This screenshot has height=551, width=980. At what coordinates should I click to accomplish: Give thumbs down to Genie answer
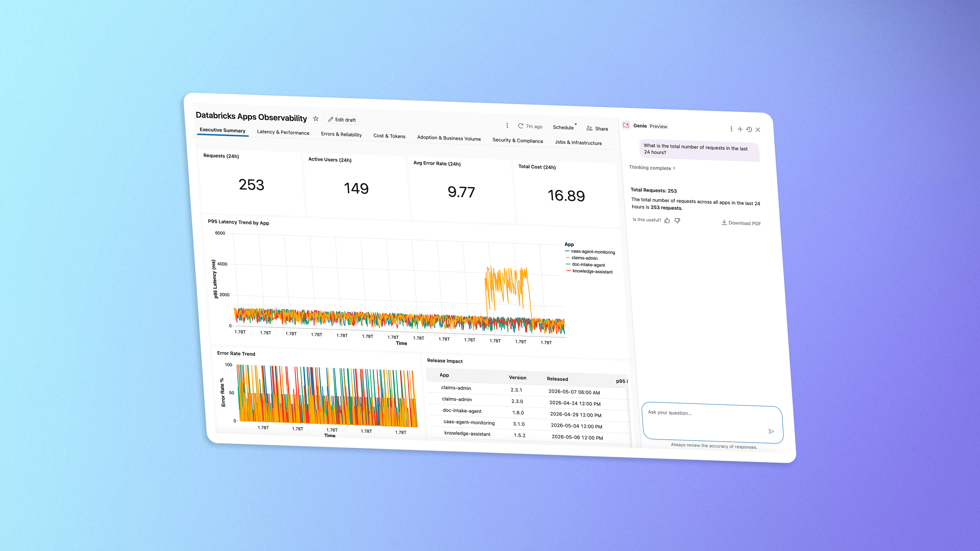point(677,220)
